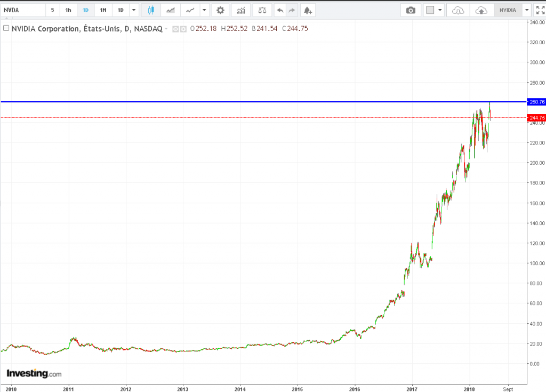Screen dimensions: 546x392
Task: Click the red 244.75 current price label
Action: pyautogui.click(x=536, y=118)
